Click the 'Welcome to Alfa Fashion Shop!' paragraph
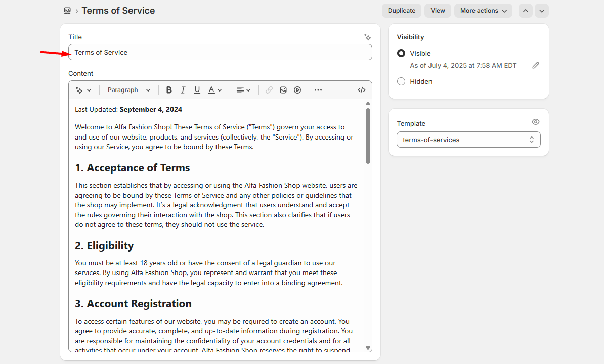 coord(214,137)
